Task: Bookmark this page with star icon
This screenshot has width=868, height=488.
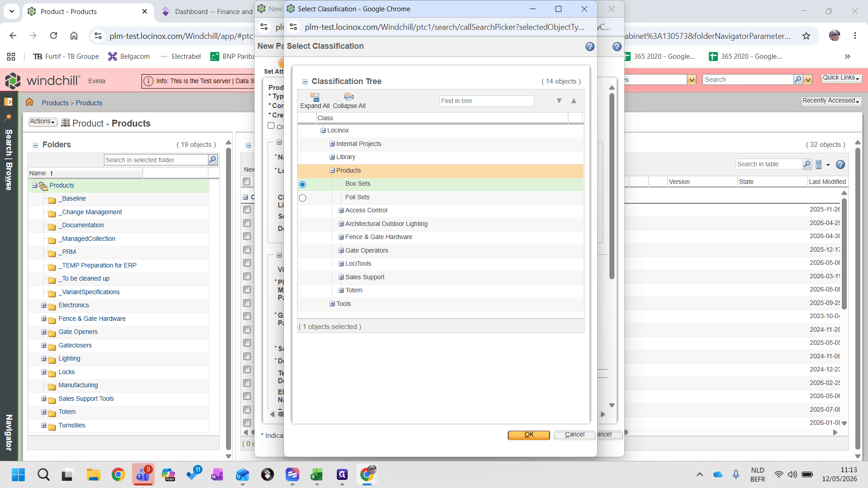Action: [x=806, y=36]
